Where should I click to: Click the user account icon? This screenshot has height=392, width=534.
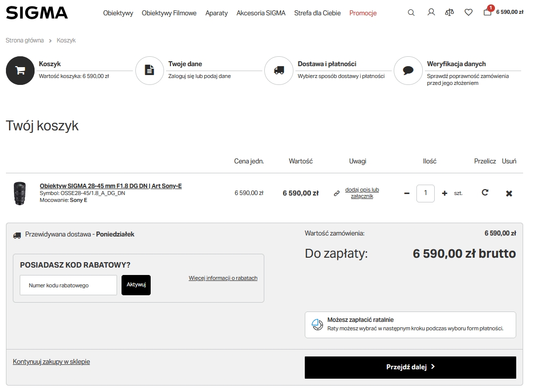click(x=431, y=12)
